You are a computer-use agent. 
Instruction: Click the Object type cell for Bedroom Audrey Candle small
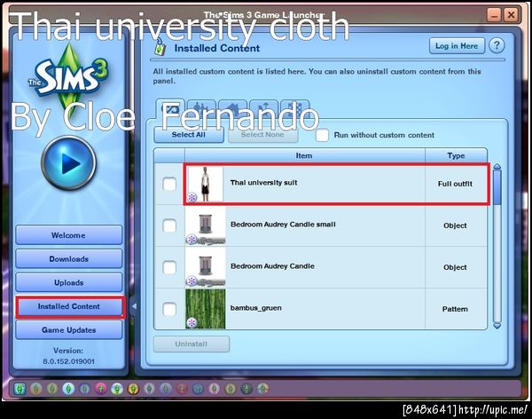(x=455, y=225)
